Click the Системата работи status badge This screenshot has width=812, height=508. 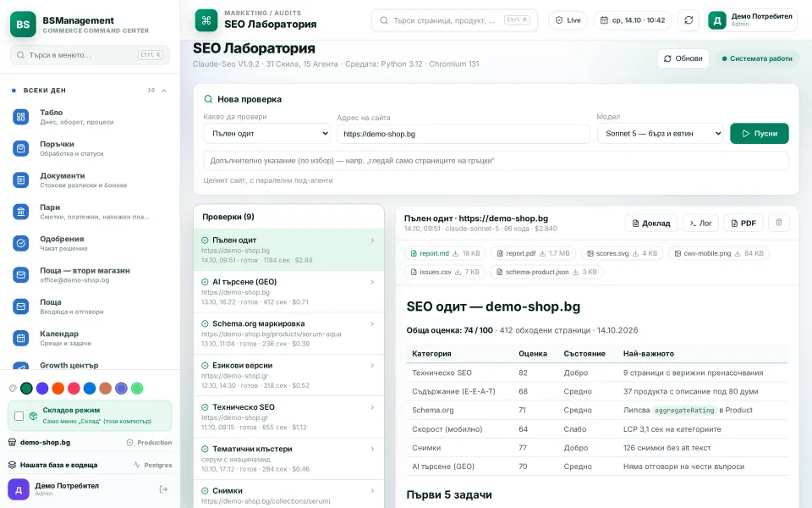pyautogui.click(x=757, y=58)
